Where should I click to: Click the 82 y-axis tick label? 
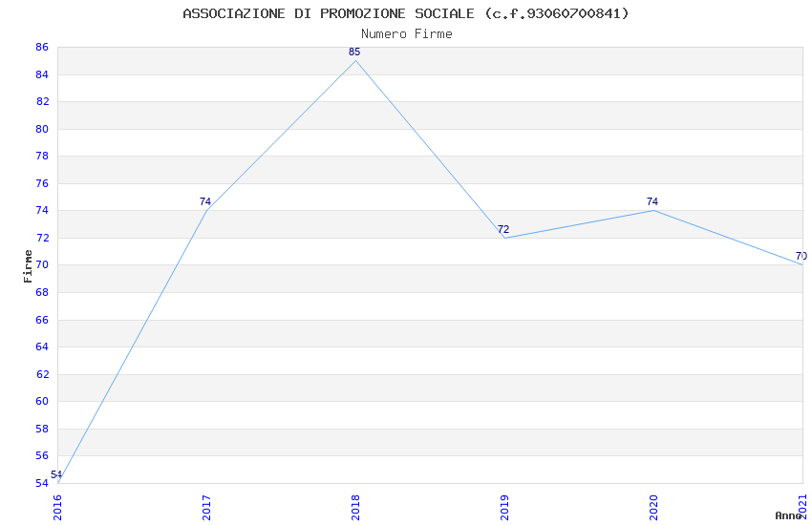click(42, 102)
